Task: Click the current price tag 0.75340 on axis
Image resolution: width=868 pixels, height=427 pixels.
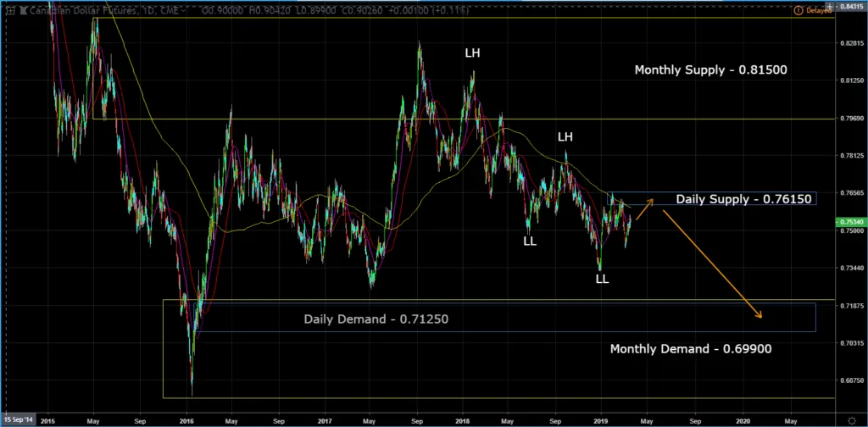Action: coord(848,222)
